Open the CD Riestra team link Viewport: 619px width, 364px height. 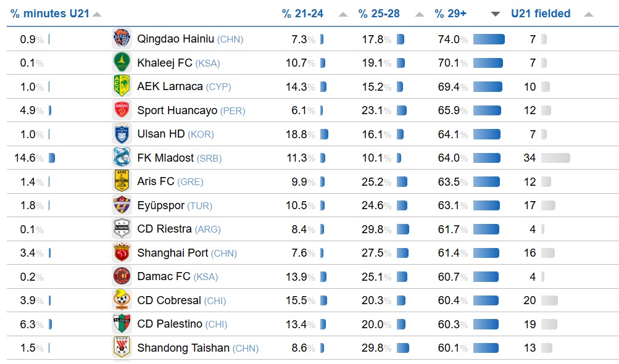click(x=164, y=229)
